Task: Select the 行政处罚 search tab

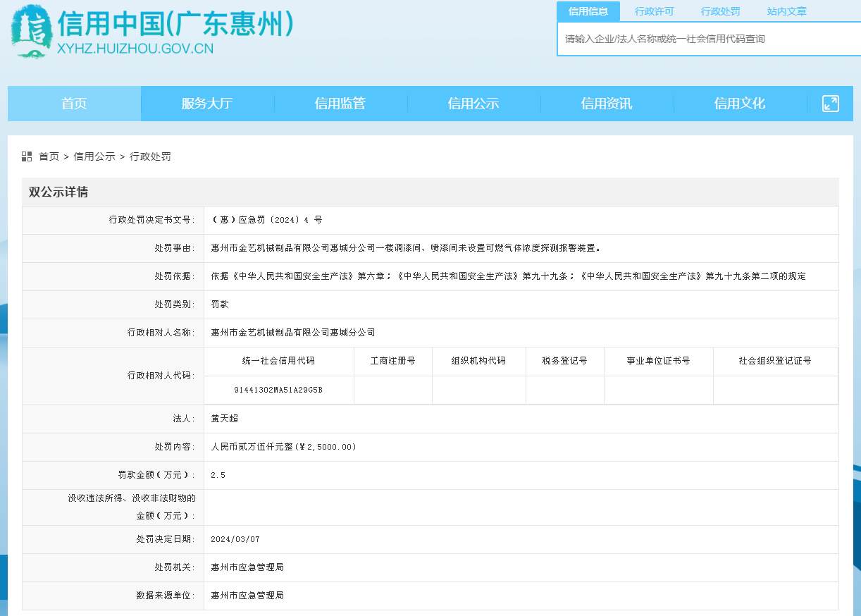Action: (721, 11)
